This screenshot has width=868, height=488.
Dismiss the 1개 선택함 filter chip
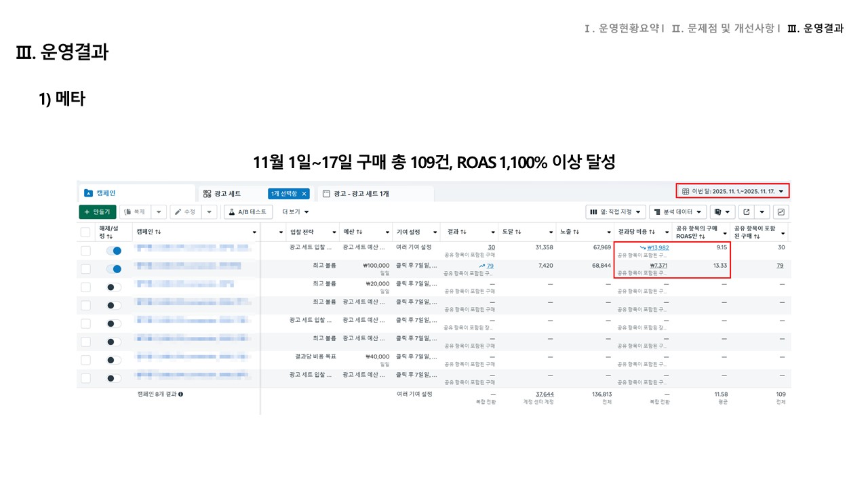click(304, 194)
